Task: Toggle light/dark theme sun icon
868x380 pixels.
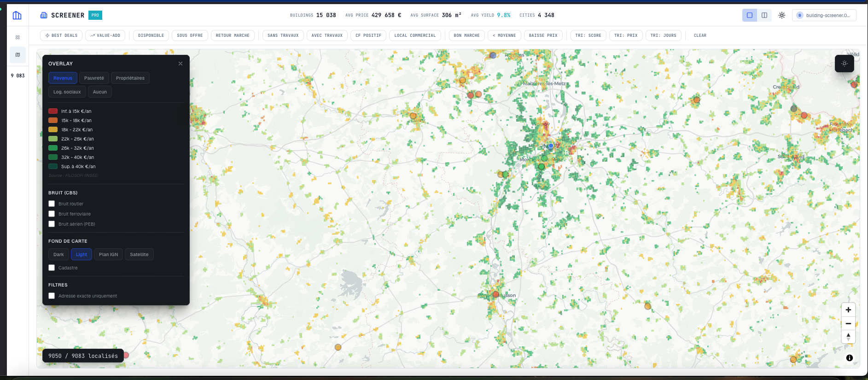Action: click(x=782, y=15)
